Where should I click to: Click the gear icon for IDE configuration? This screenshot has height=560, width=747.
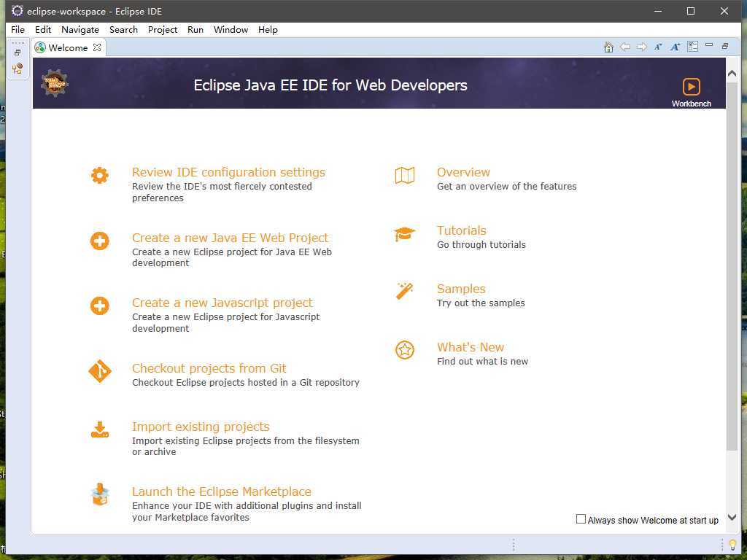point(99,175)
